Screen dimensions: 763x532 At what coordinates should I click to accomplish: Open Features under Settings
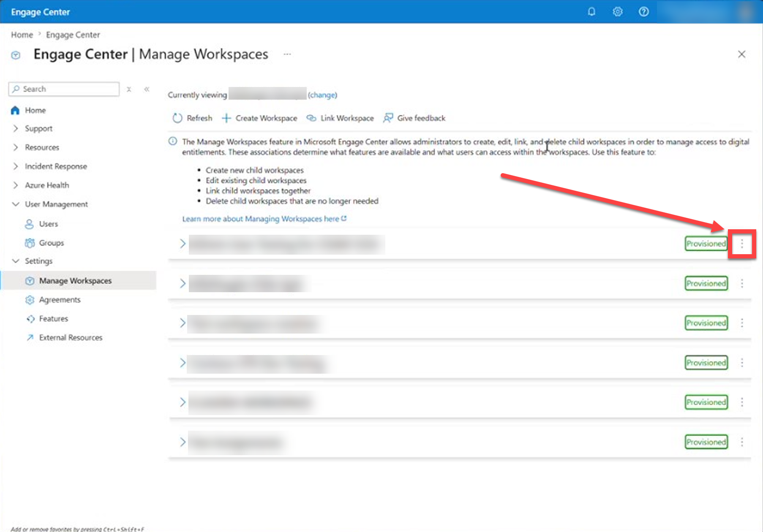(x=54, y=319)
